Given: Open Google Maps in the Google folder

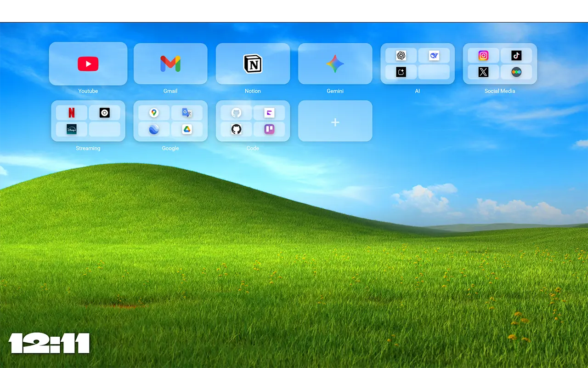Looking at the screenshot, I should 154,113.
